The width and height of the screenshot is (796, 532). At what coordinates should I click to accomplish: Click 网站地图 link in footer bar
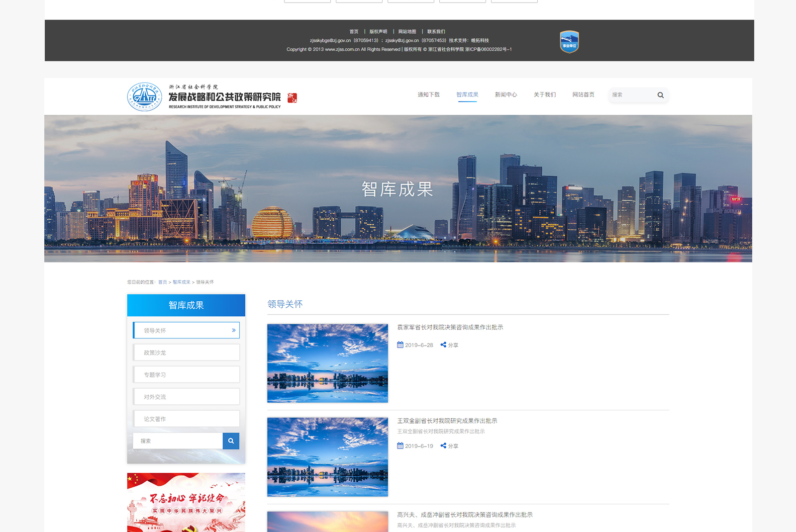click(x=407, y=32)
